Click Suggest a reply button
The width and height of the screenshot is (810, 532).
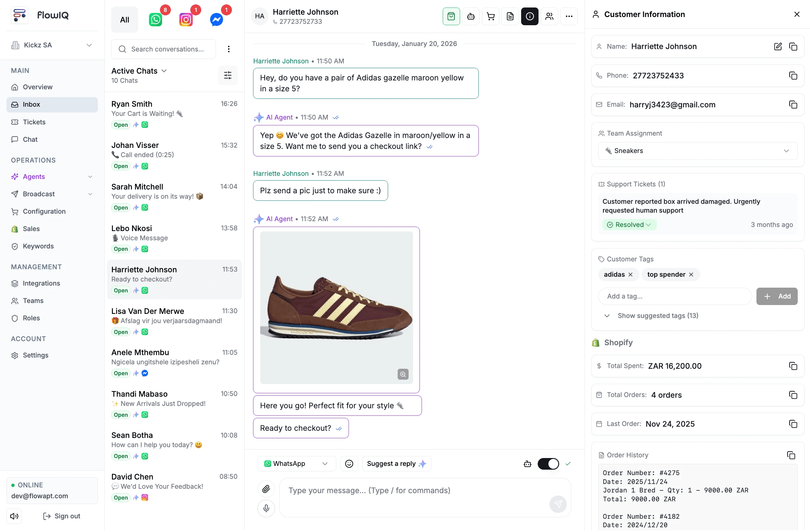click(x=396, y=464)
